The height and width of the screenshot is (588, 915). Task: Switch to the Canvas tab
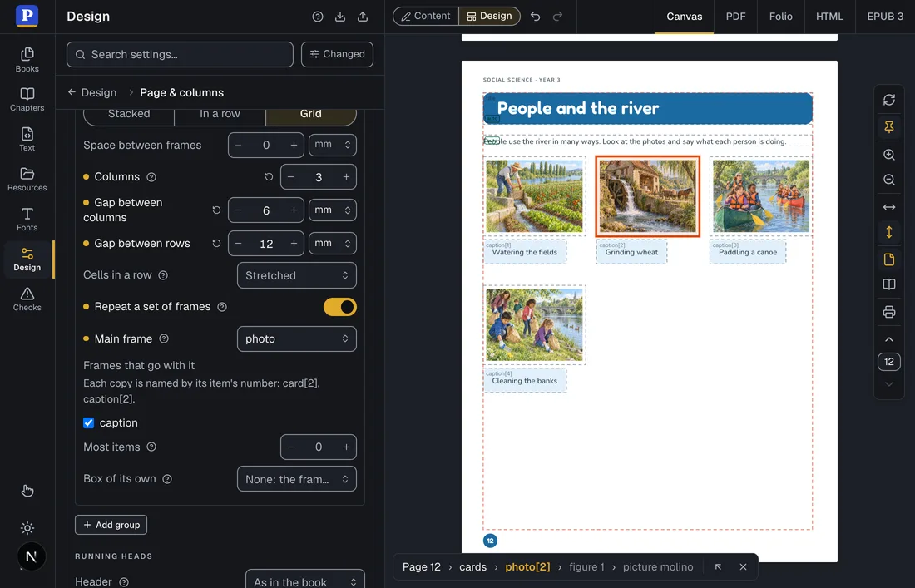click(685, 17)
